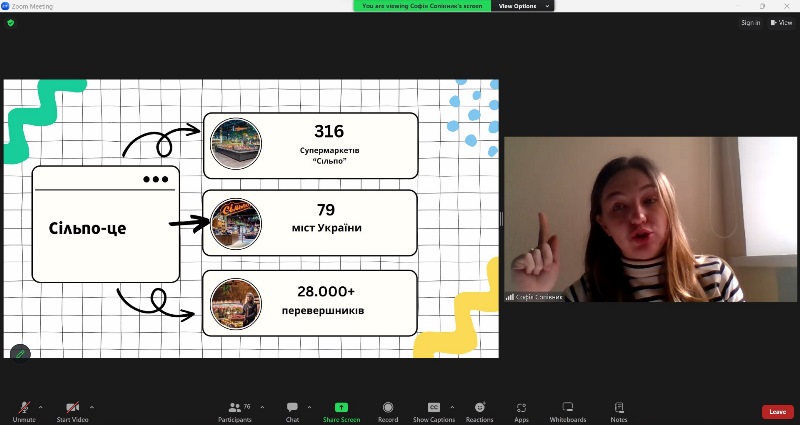
Task: Click the divider handle between slide and video
Action: tap(501, 219)
